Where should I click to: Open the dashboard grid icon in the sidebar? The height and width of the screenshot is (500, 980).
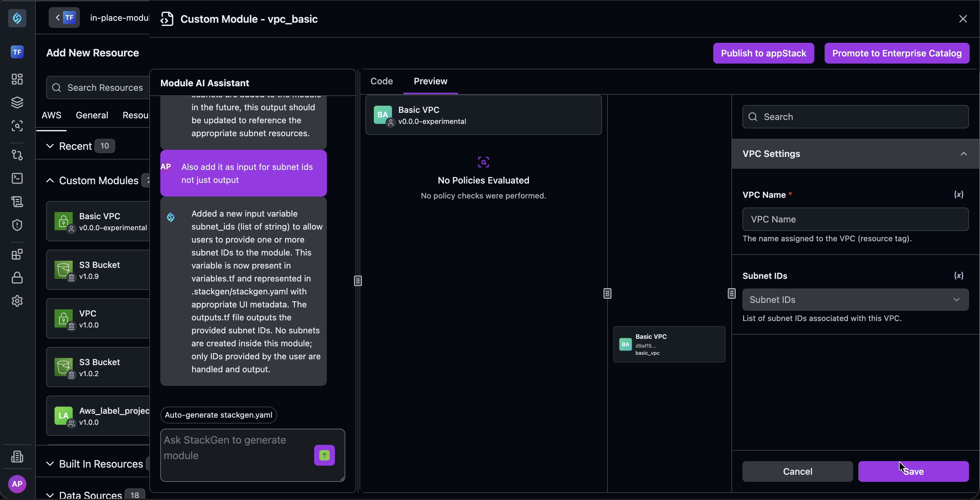pyautogui.click(x=17, y=79)
